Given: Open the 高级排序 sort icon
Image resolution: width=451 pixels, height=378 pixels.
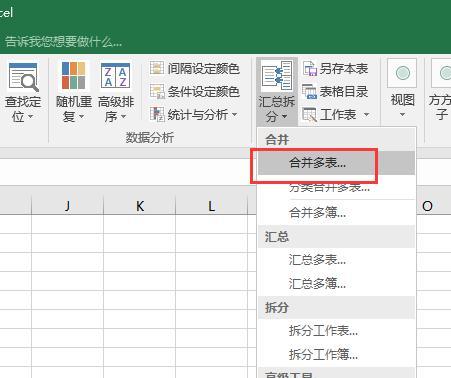Looking at the screenshot, I should [115, 76].
